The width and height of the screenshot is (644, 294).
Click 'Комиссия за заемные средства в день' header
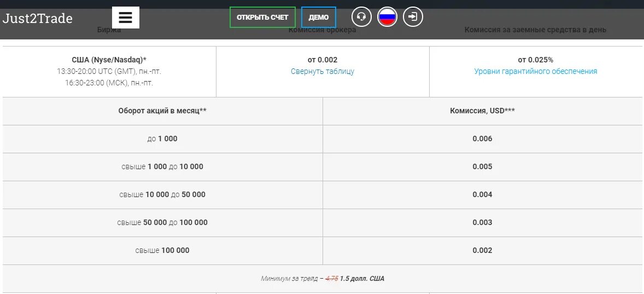click(535, 30)
